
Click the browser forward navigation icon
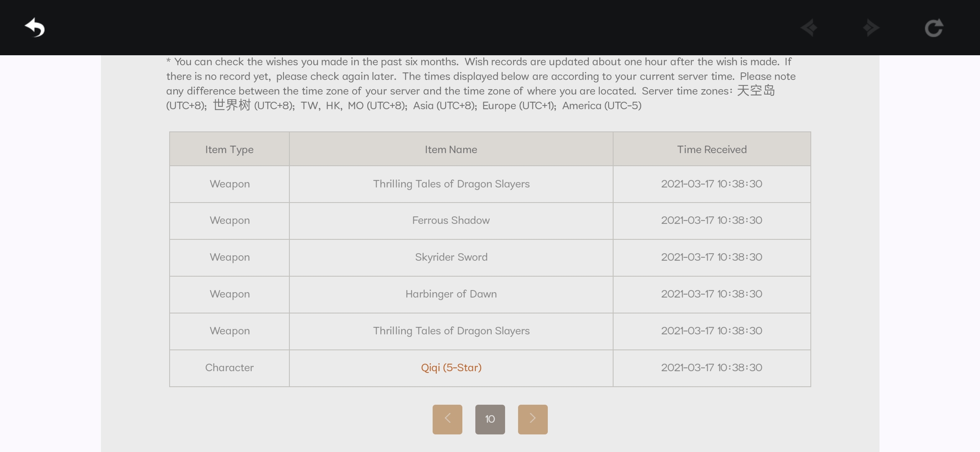click(x=871, y=28)
